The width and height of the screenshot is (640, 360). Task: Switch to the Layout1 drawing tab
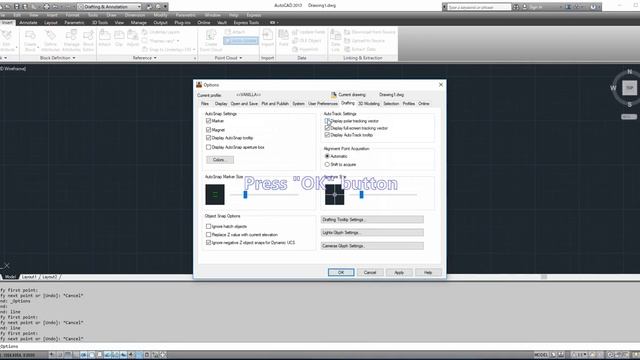pyautogui.click(x=29, y=277)
